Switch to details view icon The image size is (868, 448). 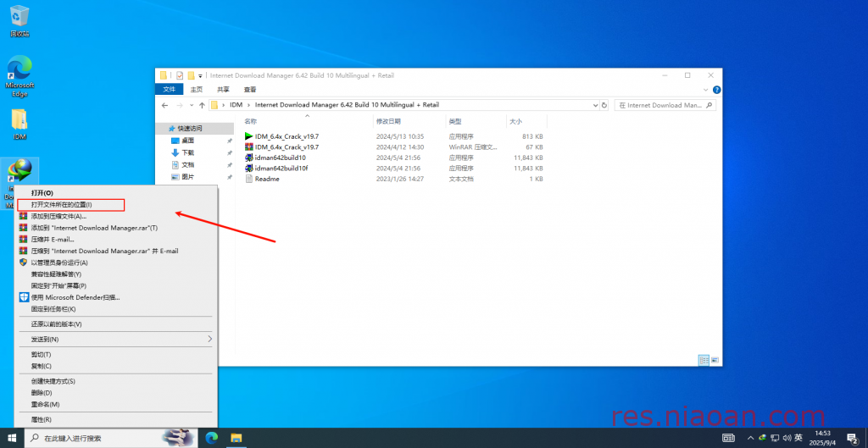click(x=704, y=360)
